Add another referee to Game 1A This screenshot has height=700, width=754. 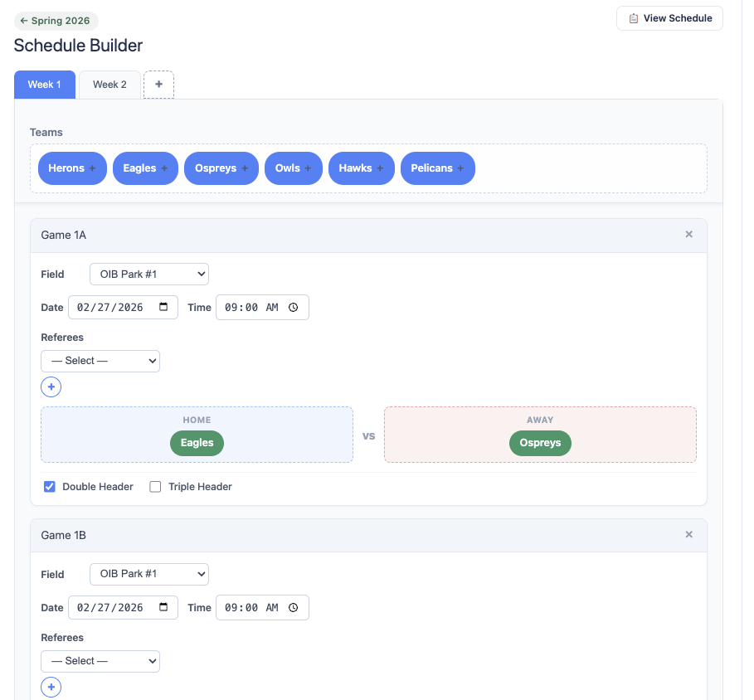(51, 386)
